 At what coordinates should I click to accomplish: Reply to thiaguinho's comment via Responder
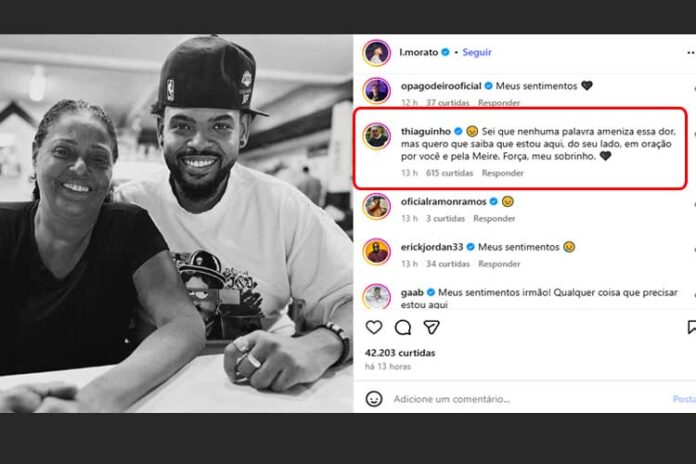pos(503,173)
